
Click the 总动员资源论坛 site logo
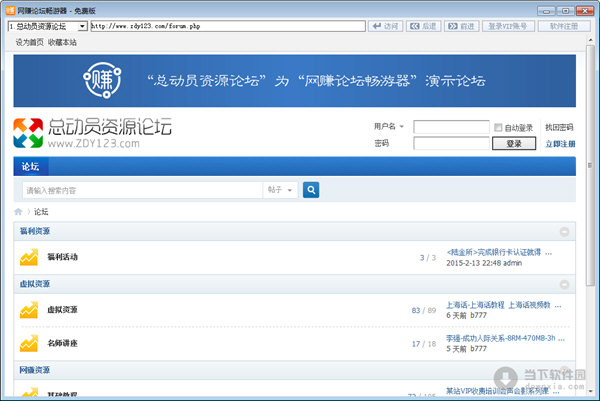point(92,133)
